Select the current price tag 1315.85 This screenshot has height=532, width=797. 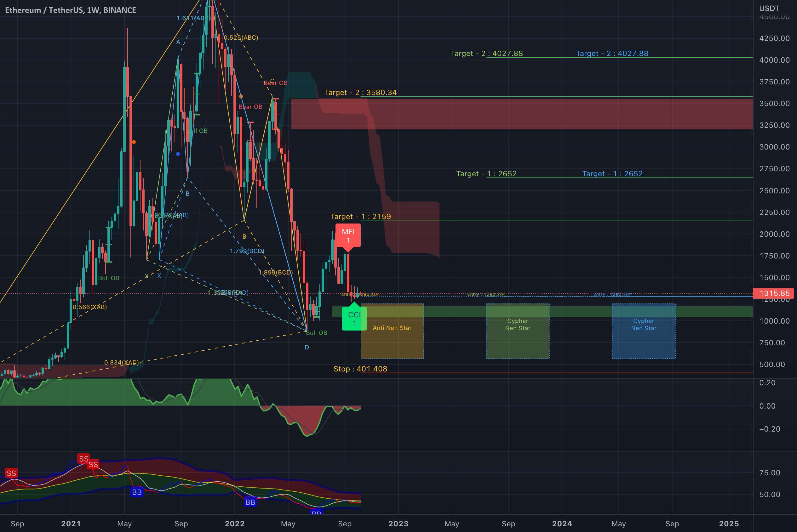click(773, 293)
